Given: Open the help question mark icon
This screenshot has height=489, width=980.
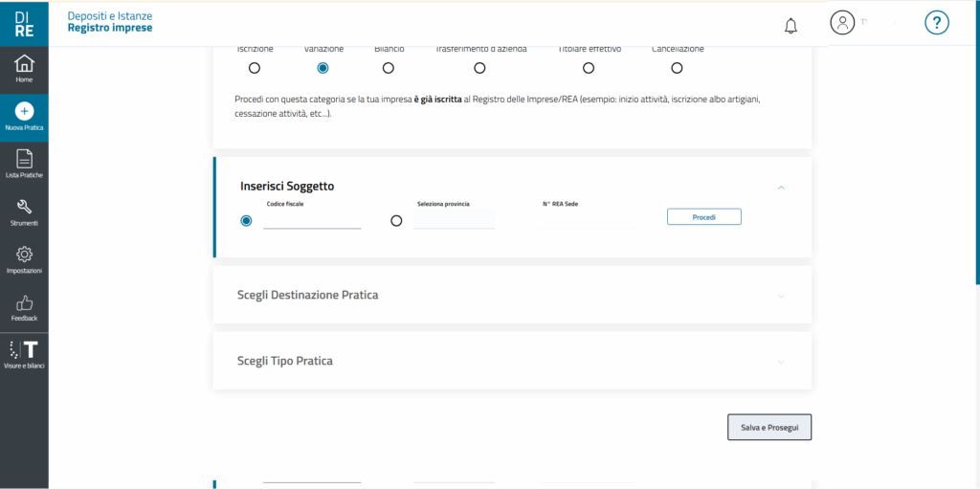Looking at the screenshot, I should click(x=936, y=23).
